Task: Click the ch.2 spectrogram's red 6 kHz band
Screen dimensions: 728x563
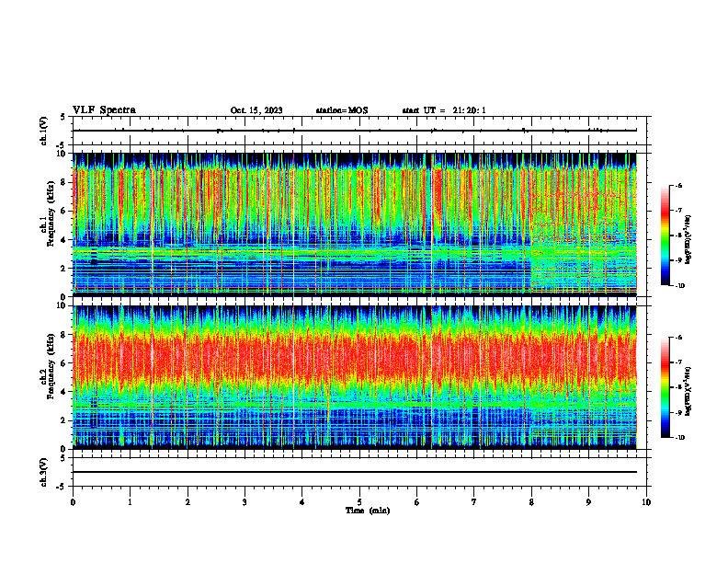Action: coord(354,362)
